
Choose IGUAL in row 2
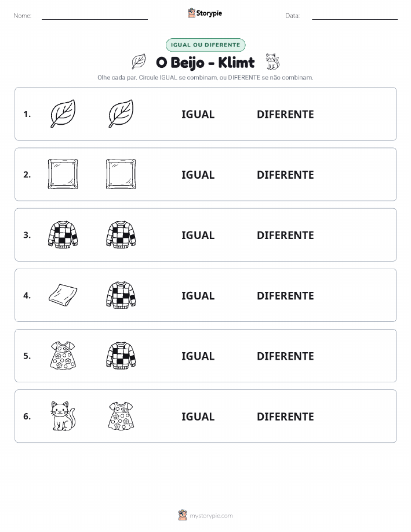(x=198, y=175)
